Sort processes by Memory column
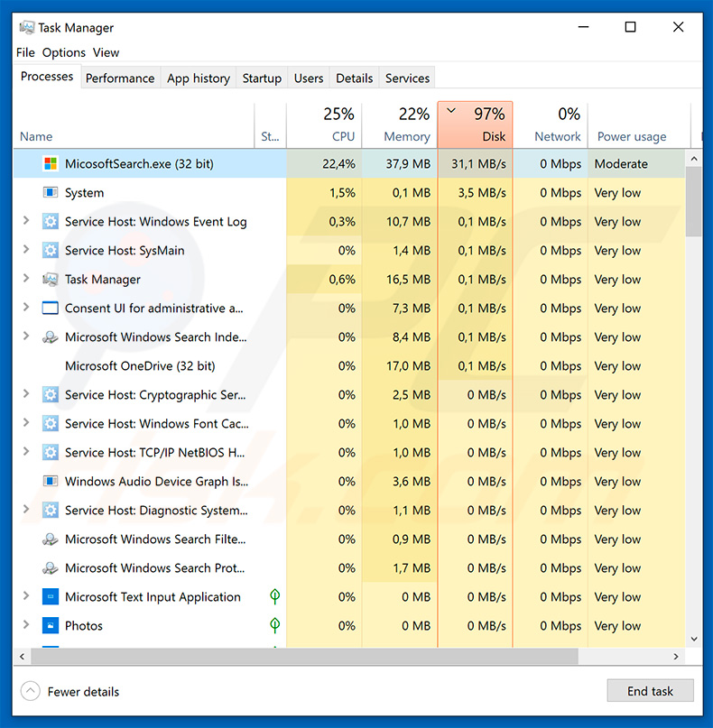Viewport: 713px width, 728px height. tap(400, 125)
